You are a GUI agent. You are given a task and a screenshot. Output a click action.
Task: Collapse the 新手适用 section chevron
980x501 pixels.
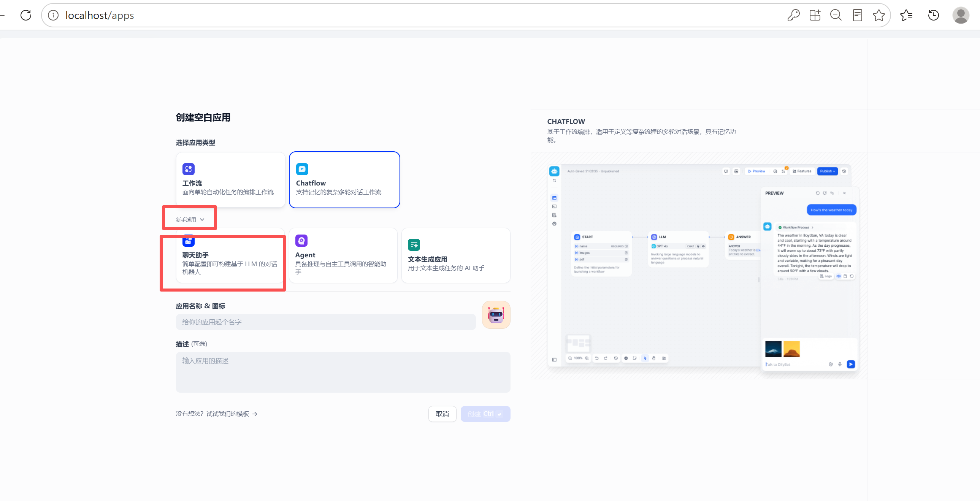tap(202, 219)
